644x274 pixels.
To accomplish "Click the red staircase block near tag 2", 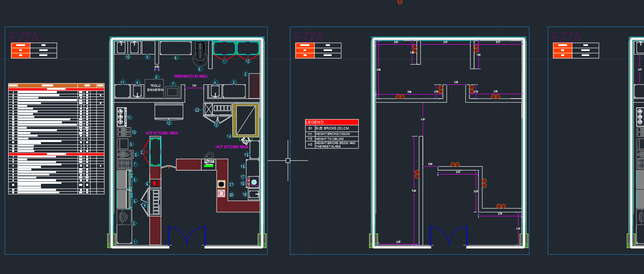I will point(254,86).
